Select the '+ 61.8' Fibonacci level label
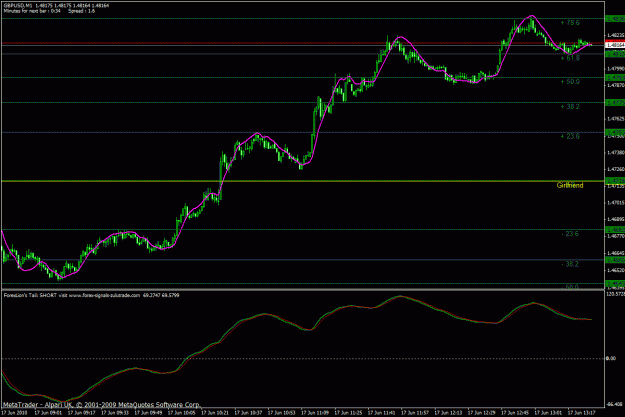 coord(570,58)
